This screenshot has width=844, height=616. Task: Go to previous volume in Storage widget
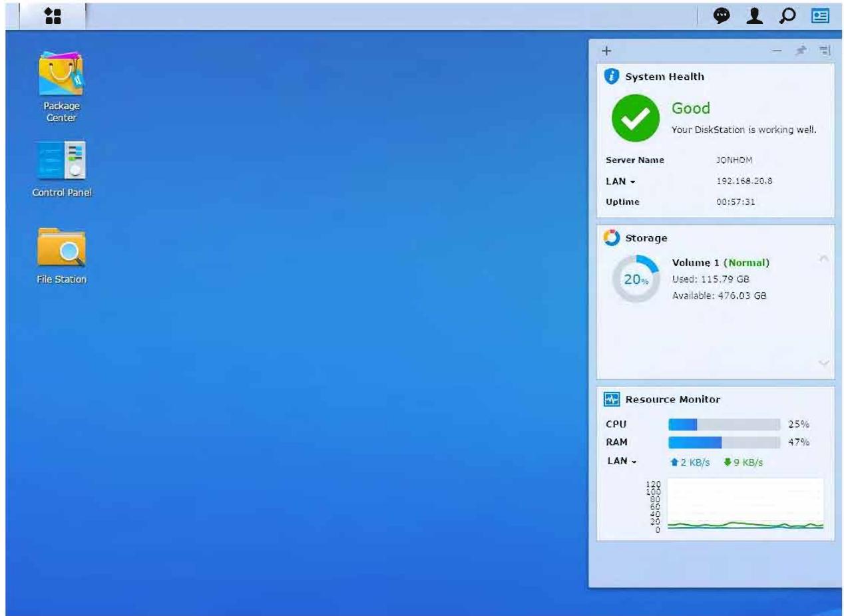pyautogui.click(x=824, y=258)
